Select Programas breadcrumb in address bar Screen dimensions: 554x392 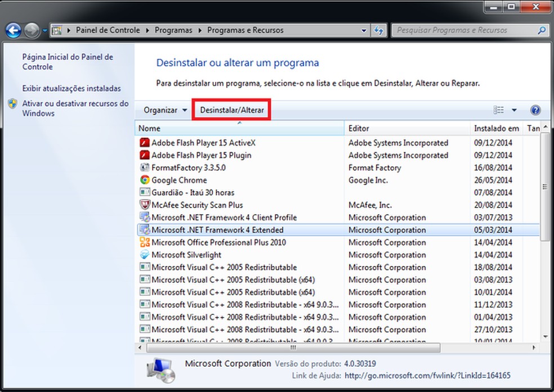pos(173,30)
